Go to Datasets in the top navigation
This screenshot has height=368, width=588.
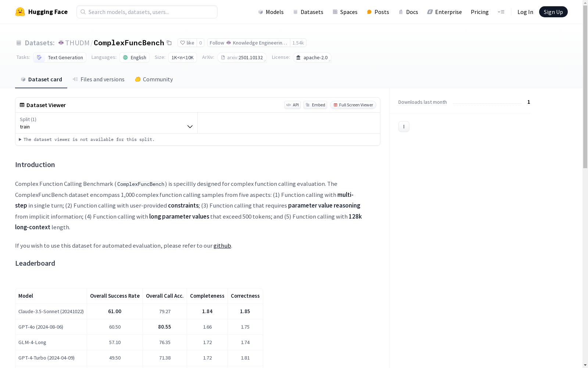pyautogui.click(x=308, y=12)
